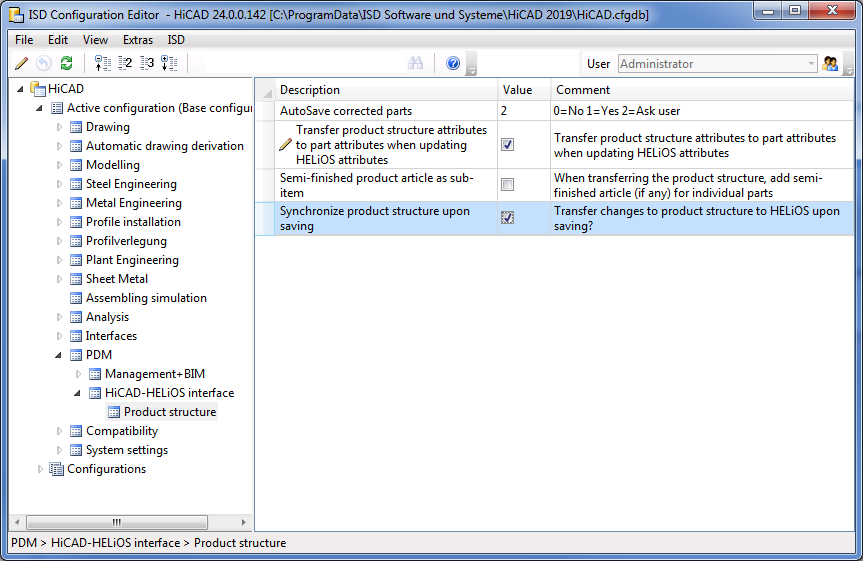
Task: Uncheck Transfer product structure attributes checkbox
Action: coord(507,145)
